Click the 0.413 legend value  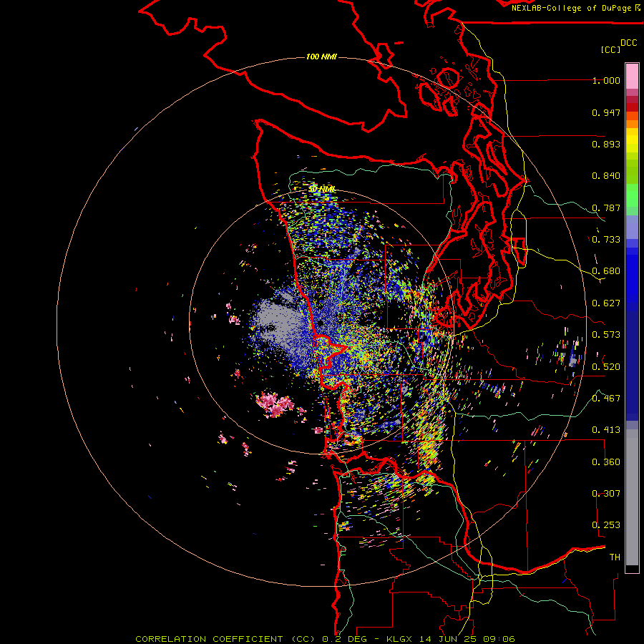click(606, 430)
